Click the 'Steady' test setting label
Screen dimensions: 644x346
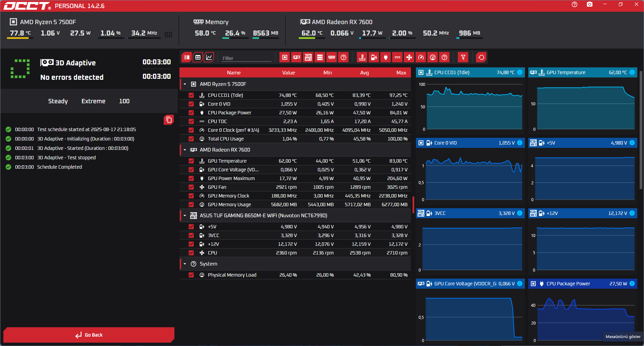click(x=58, y=101)
